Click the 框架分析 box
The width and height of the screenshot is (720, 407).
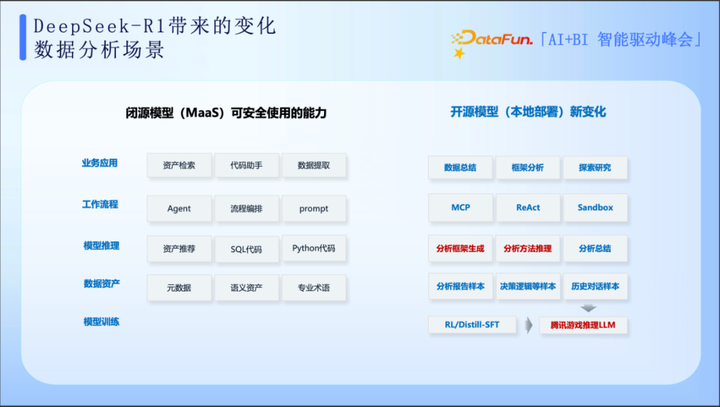click(x=528, y=168)
